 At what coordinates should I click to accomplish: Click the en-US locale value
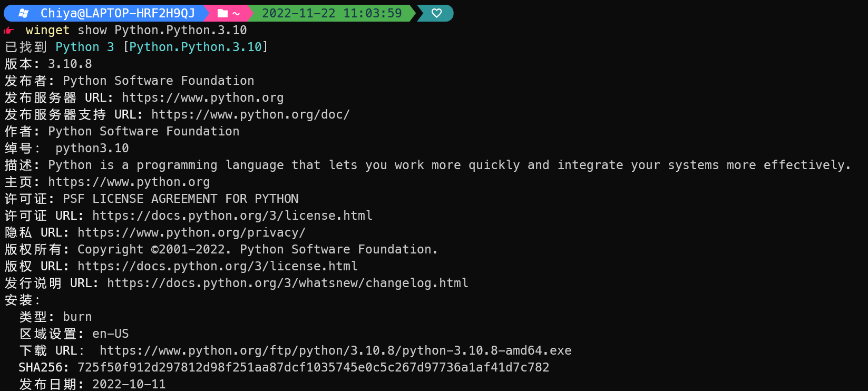[x=110, y=334]
